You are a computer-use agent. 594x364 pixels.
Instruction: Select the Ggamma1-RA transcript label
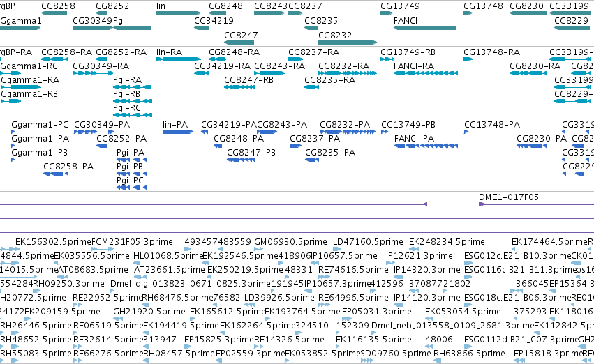(x=30, y=80)
